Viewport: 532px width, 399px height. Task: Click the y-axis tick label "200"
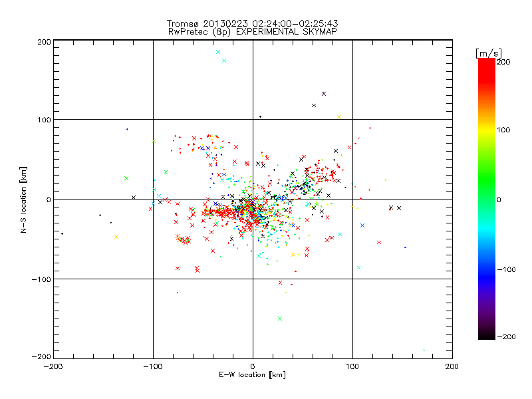point(45,42)
